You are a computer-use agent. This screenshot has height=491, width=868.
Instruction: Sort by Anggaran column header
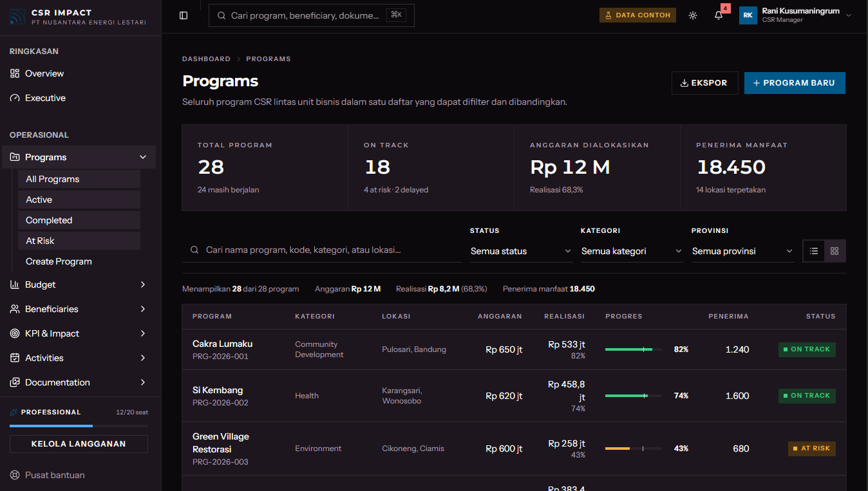[500, 317]
